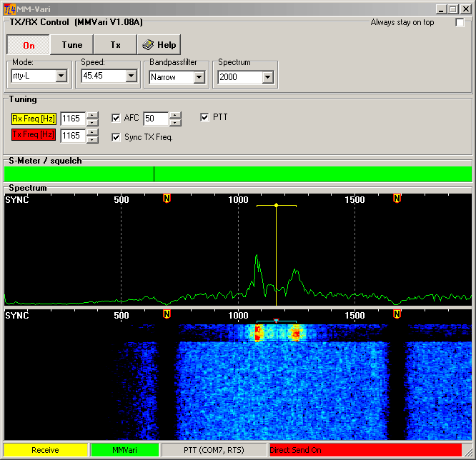
Task: Click the Tx Freq value field
Action: tap(73, 135)
